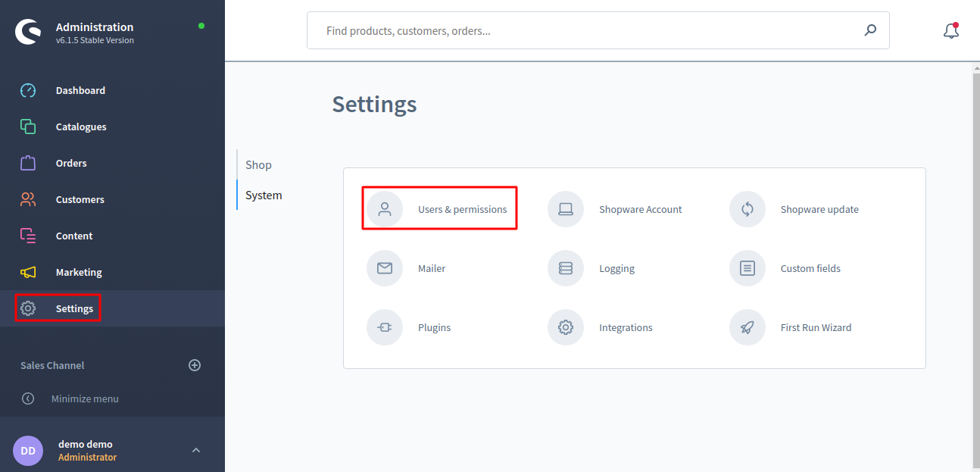Click the Shopware update refresh icon
This screenshot has height=472, width=980.
(x=747, y=209)
